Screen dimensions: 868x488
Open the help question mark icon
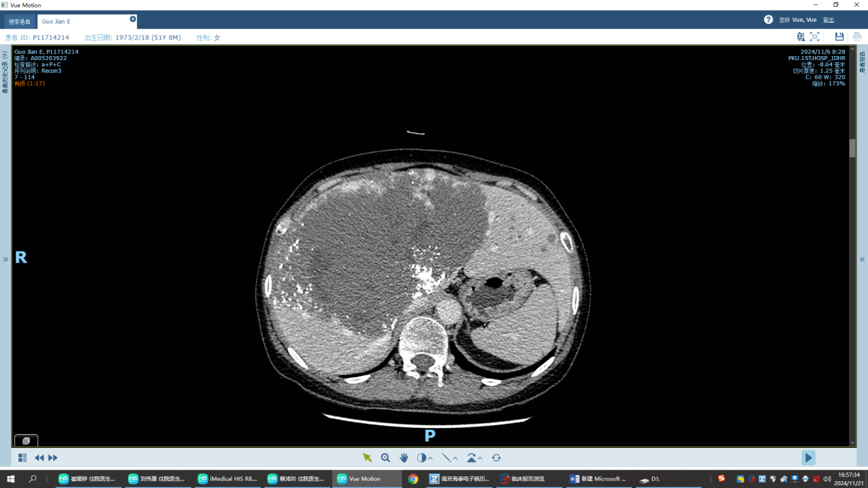(x=768, y=20)
